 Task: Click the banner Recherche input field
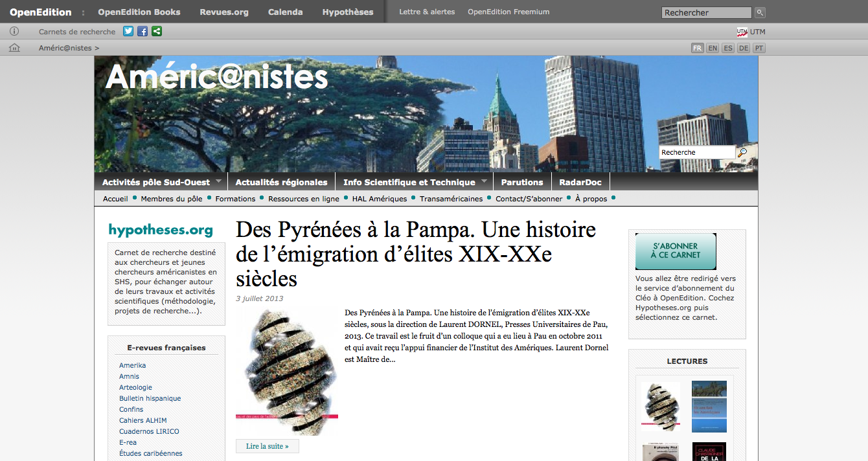click(697, 153)
